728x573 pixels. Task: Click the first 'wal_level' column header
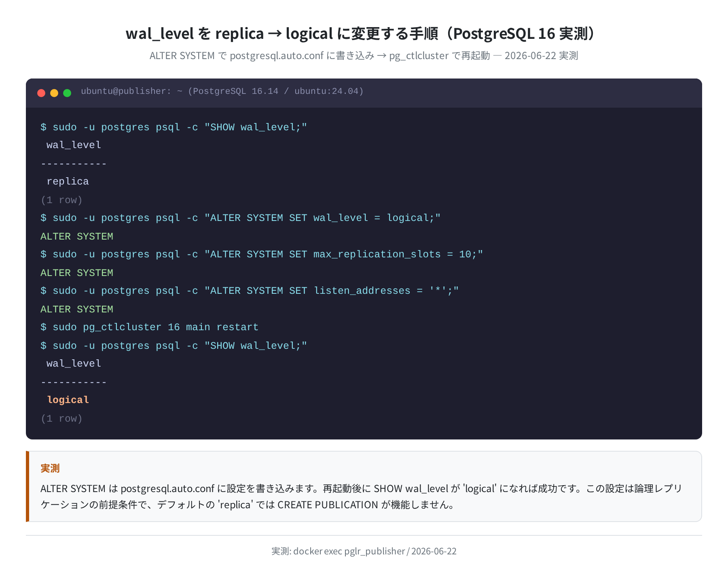tap(74, 145)
